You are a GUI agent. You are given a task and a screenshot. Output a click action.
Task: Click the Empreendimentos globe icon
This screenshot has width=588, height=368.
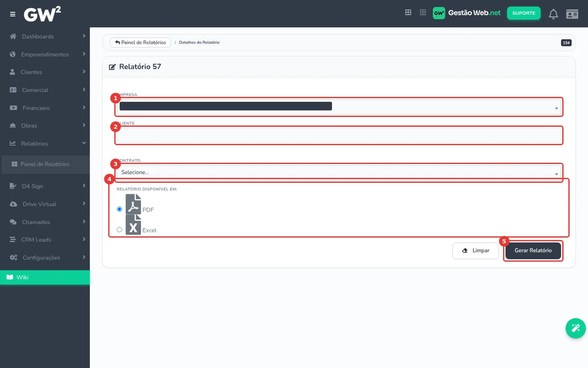[13, 54]
